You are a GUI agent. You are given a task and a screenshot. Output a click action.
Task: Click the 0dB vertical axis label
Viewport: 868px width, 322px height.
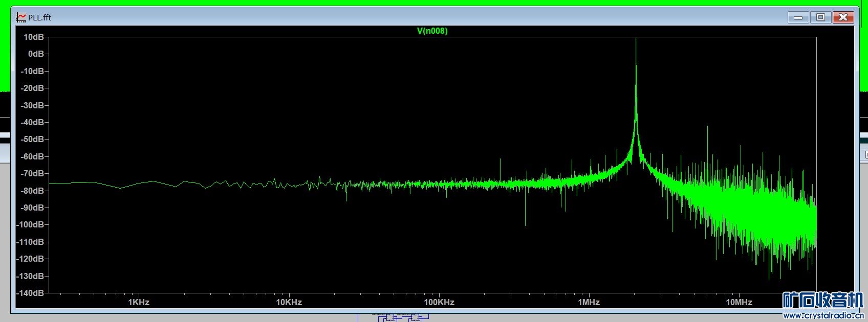(36, 54)
